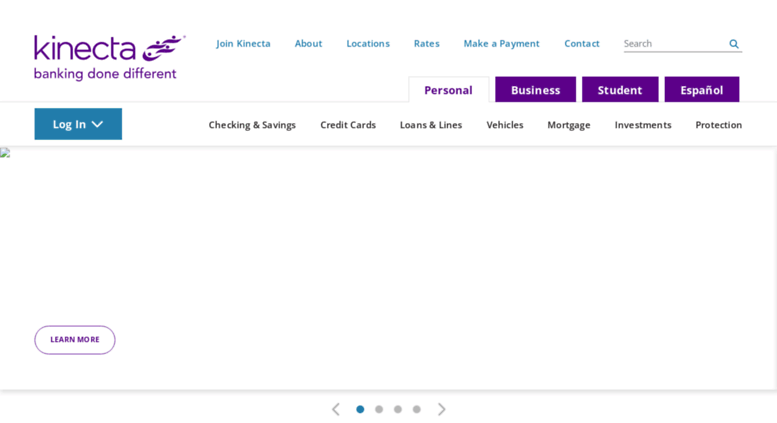This screenshot has height=423, width=777.
Task: Open the Loans & Lines menu
Action: point(431,125)
